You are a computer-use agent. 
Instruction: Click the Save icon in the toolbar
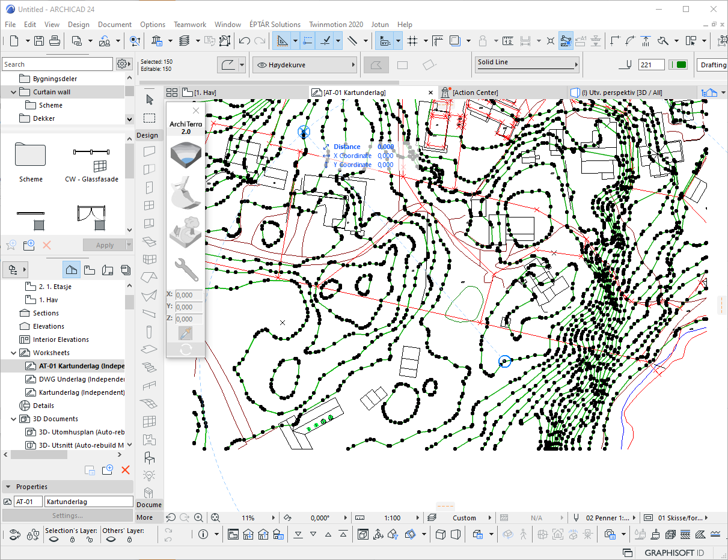[x=39, y=41]
